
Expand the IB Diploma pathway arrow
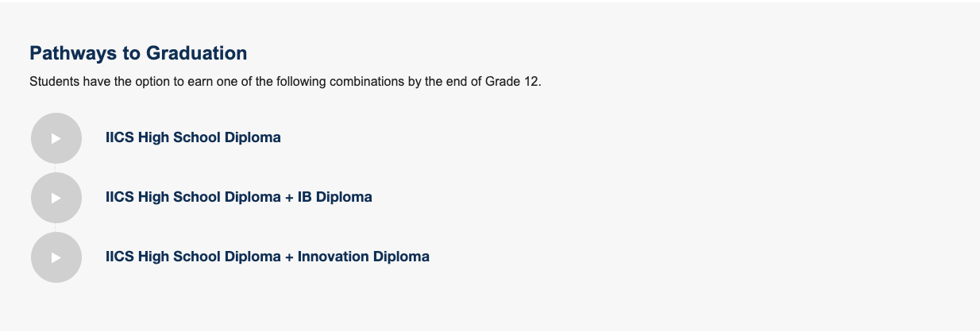56,198
